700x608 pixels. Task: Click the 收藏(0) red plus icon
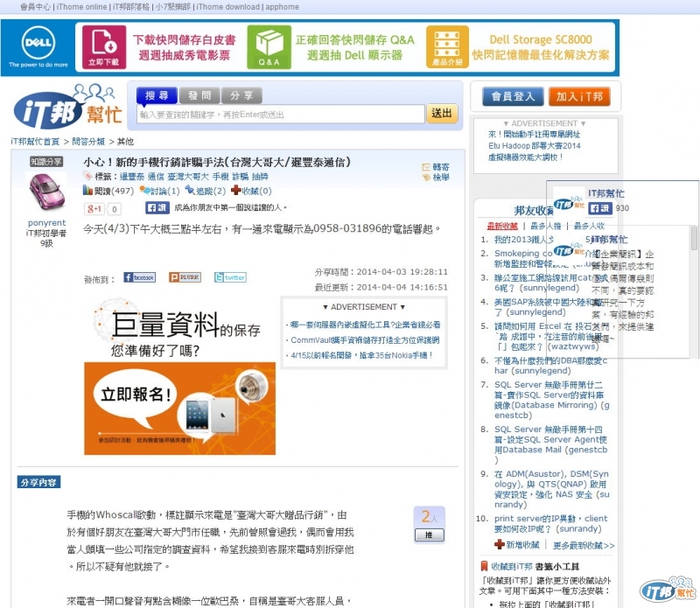click(235, 191)
